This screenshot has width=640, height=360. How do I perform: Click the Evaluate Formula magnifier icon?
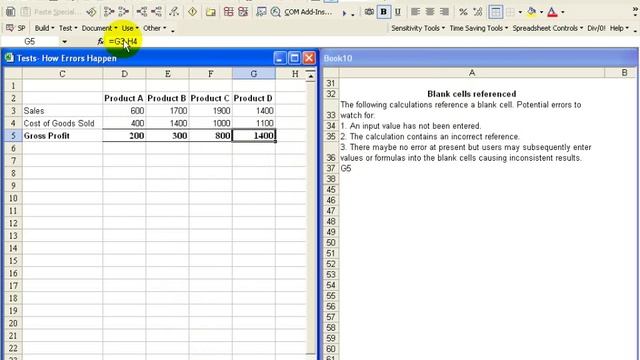coord(276,12)
